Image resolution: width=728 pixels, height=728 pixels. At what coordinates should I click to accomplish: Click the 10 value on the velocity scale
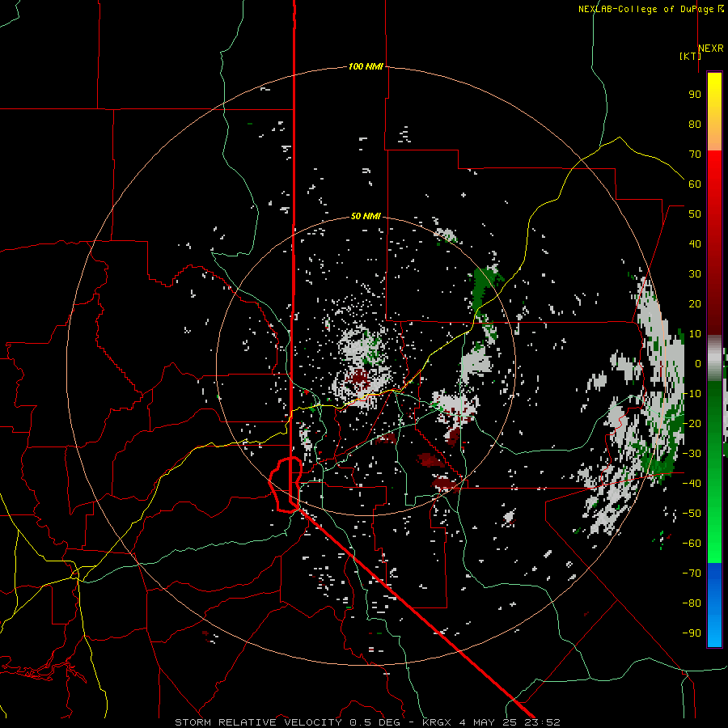point(695,334)
